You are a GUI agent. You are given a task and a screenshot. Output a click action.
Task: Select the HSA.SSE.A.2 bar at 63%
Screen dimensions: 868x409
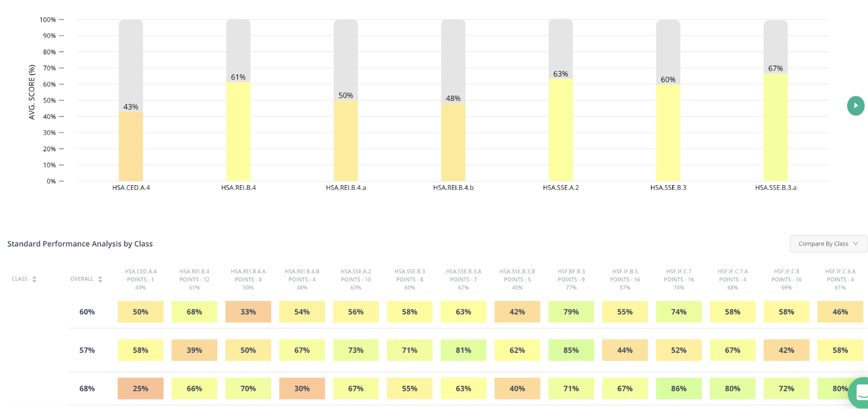(x=561, y=130)
